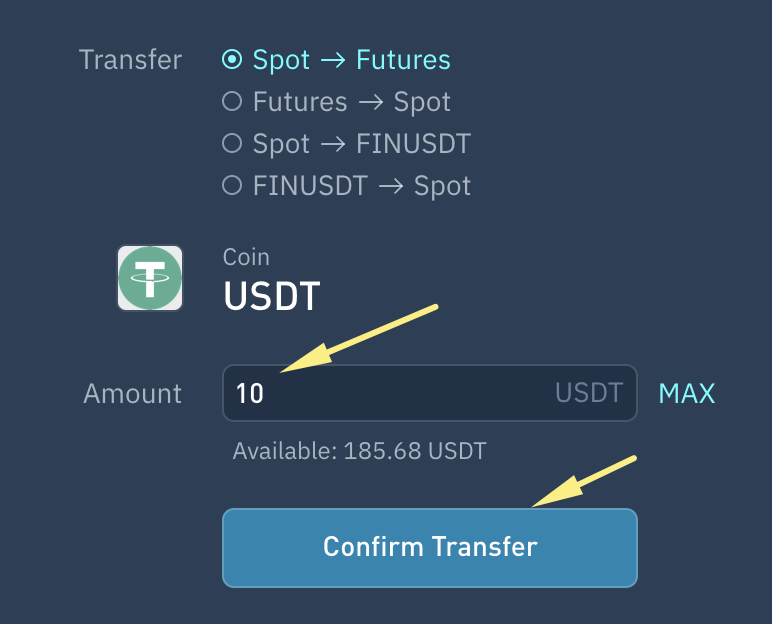Click the USDT unit suffix inside the amount field
772x624 pixels.
[x=589, y=393]
